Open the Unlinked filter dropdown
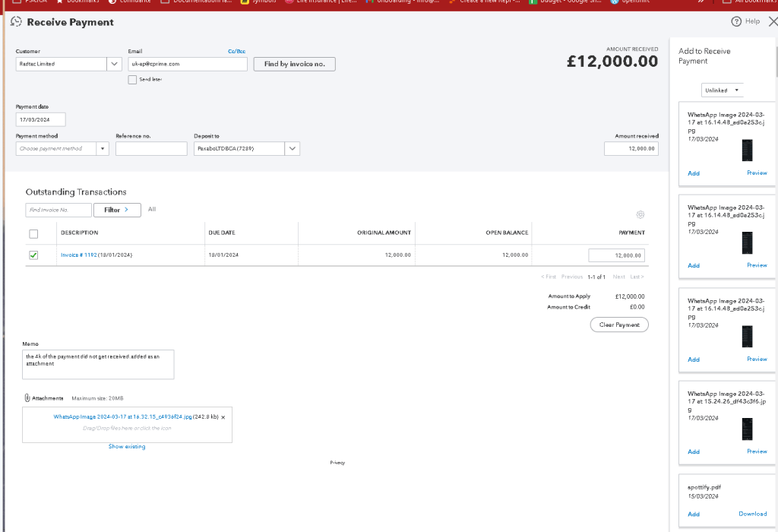Viewport: 778px width, 532px height. (722, 90)
